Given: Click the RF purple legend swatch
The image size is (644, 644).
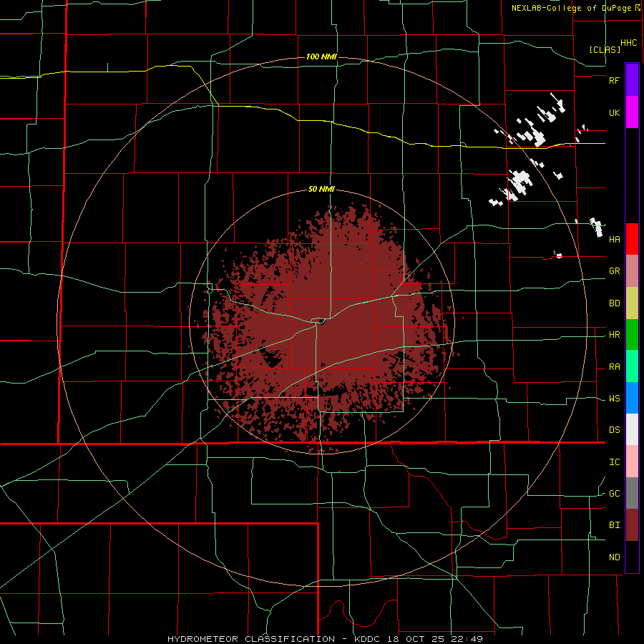Looking at the screenshot, I should point(632,80).
